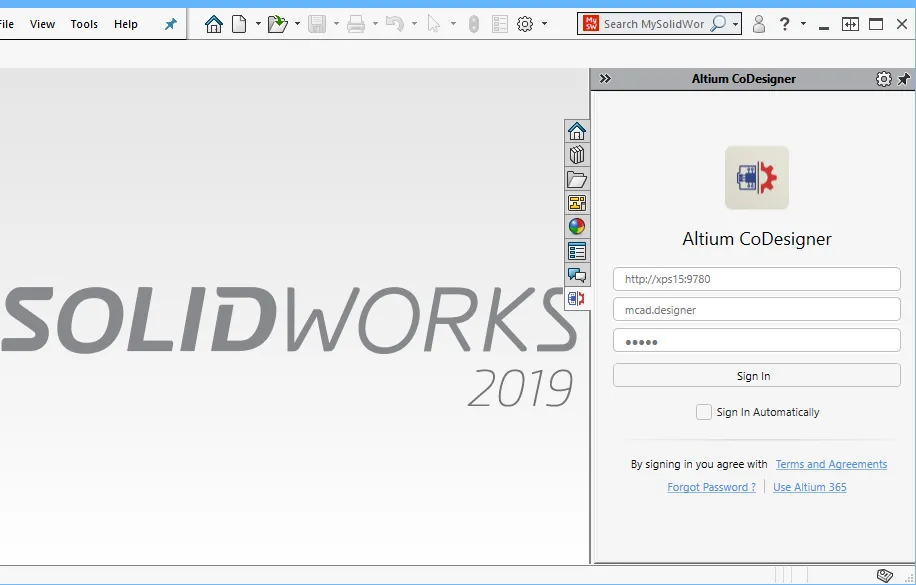Check Sign In Automatically
The image size is (916, 585).
point(704,412)
